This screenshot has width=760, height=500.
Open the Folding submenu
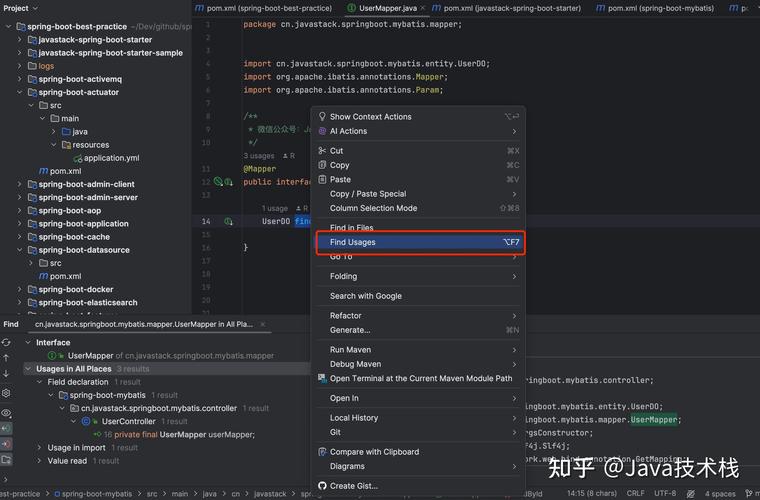pyautogui.click(x=419, y=277)
